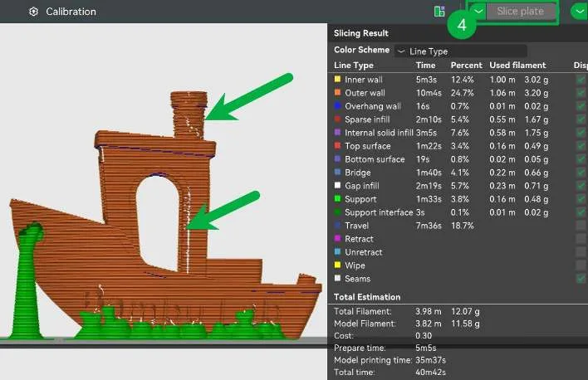Enable Travel display checkbox

(x=581, y=225)
